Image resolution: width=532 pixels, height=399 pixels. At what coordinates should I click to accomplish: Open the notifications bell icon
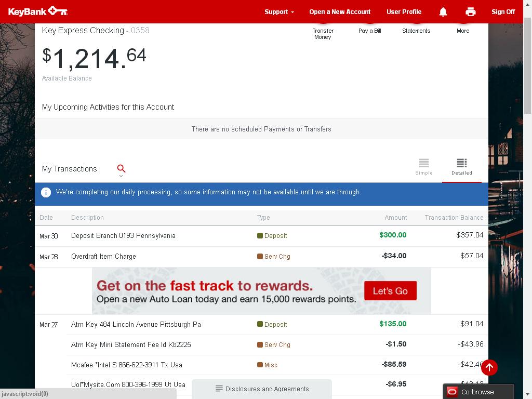point(443,12)
